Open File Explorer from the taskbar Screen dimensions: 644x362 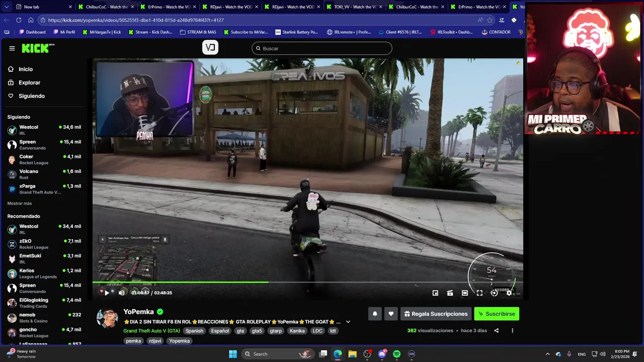click(352, 354)
